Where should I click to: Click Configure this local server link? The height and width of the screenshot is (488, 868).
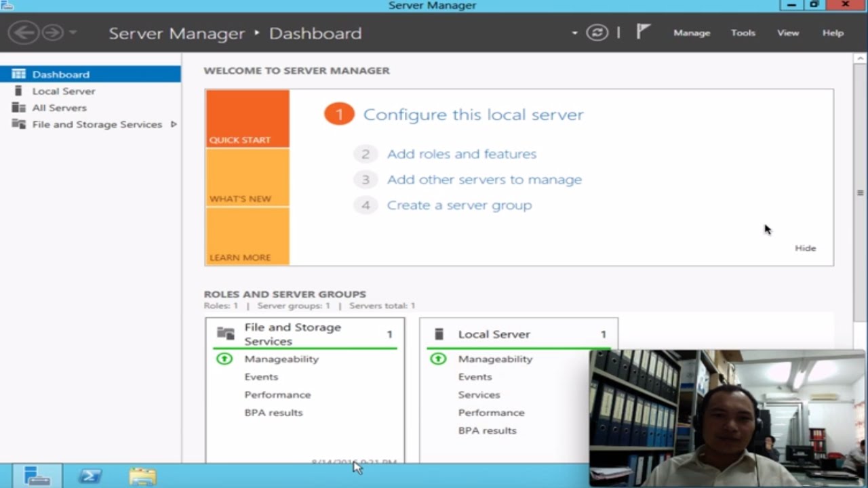point(473,115)
